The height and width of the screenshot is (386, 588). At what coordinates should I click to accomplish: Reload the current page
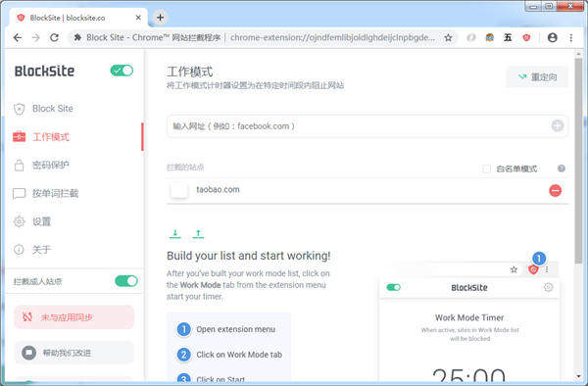tap(54, 37)
